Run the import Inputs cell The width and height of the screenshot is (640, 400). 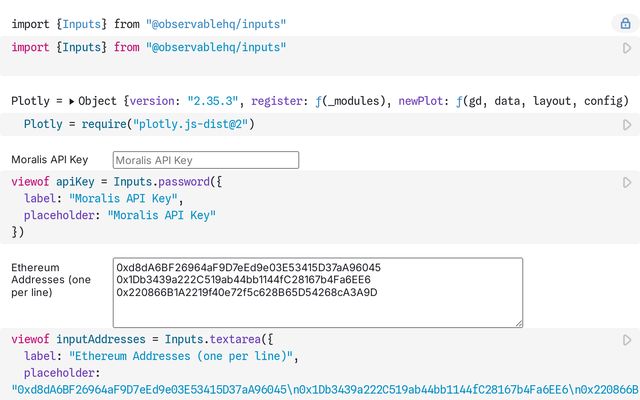(x=627, y=48)
